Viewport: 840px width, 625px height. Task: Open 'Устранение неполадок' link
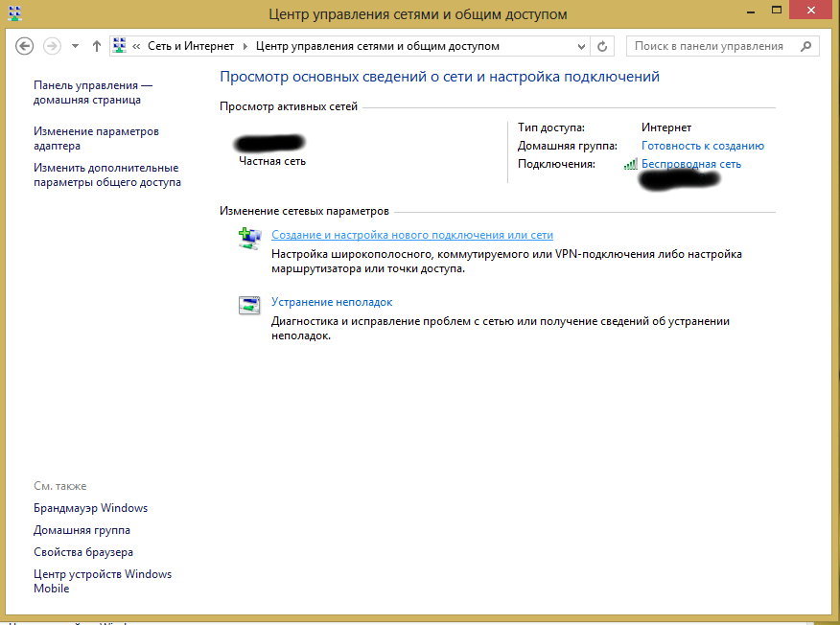[x=332, y=302]
